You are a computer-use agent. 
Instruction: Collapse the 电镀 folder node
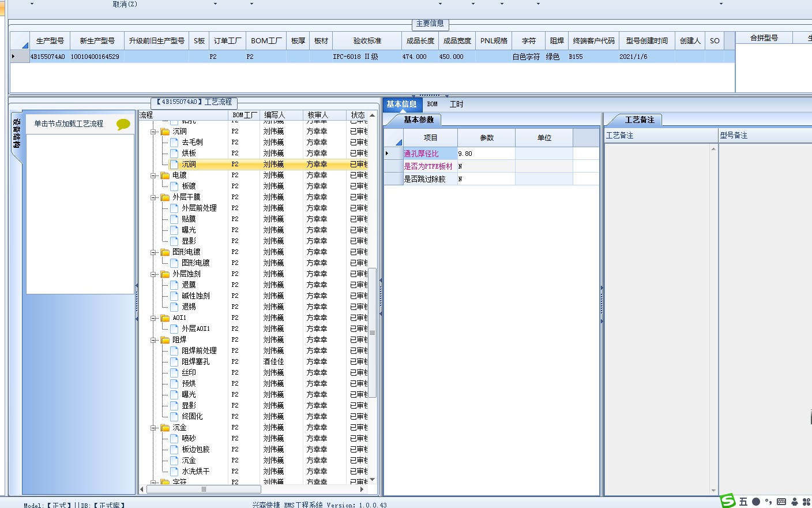click(154, 175)
